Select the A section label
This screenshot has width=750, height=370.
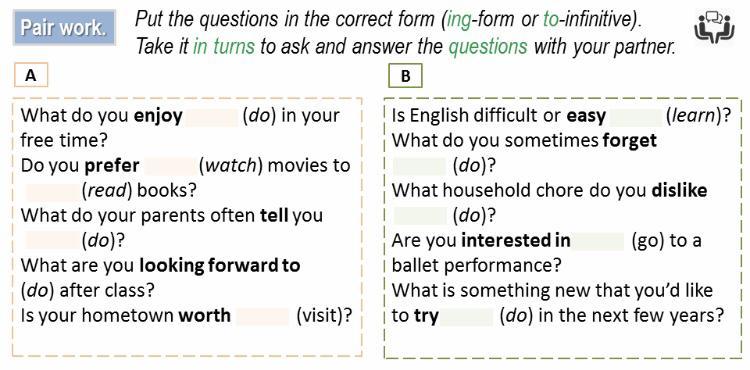pyautogui.click(x=31, y=76)
